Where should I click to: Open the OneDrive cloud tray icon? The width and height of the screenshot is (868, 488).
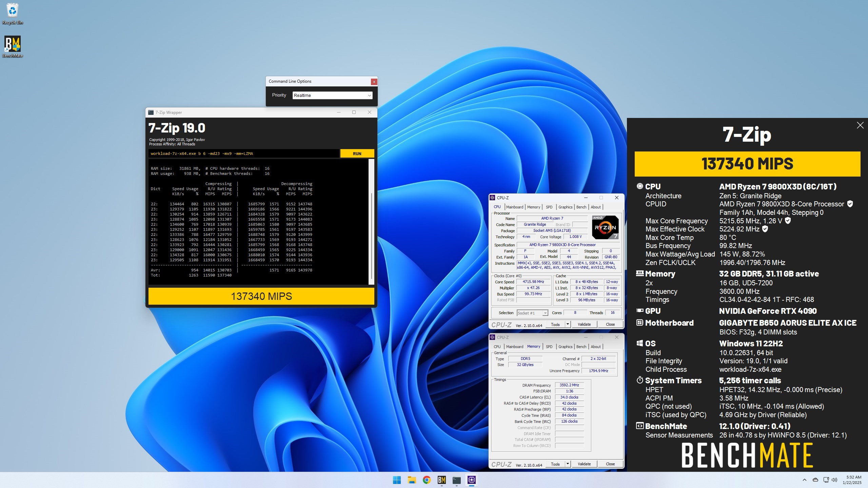[x=815, y=480]
